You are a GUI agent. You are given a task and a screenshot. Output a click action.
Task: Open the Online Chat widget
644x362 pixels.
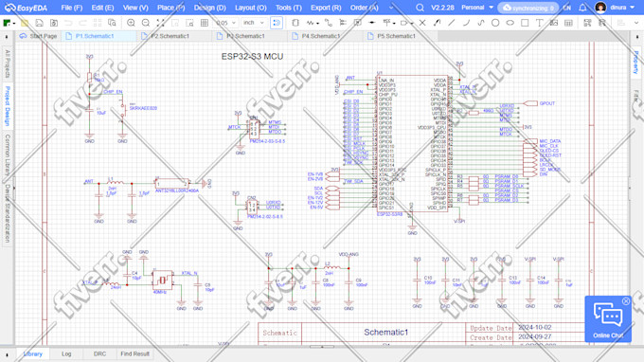coord(608,319)
